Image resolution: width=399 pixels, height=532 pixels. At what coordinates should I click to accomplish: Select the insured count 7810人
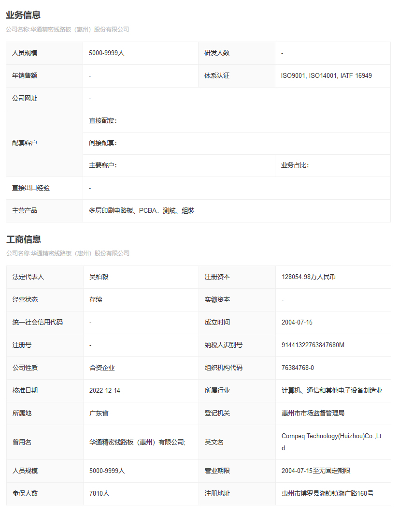[100, 494]
